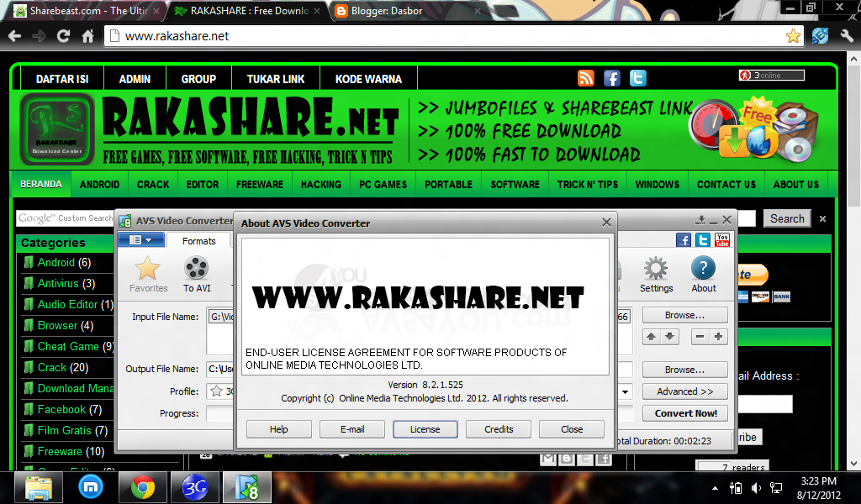Click the volume speaker tray icon

[756, 487]
